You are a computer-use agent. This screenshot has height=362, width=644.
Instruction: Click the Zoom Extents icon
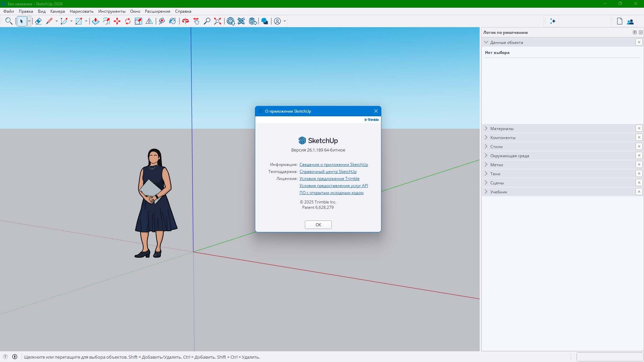[x=218, y=21]
